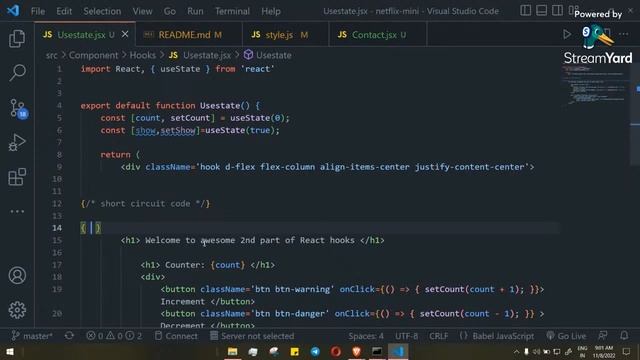Open Source Control view with badge
The height and width of the screenshot is (360, 640).
pyautogui.click(x=18, y=109)
